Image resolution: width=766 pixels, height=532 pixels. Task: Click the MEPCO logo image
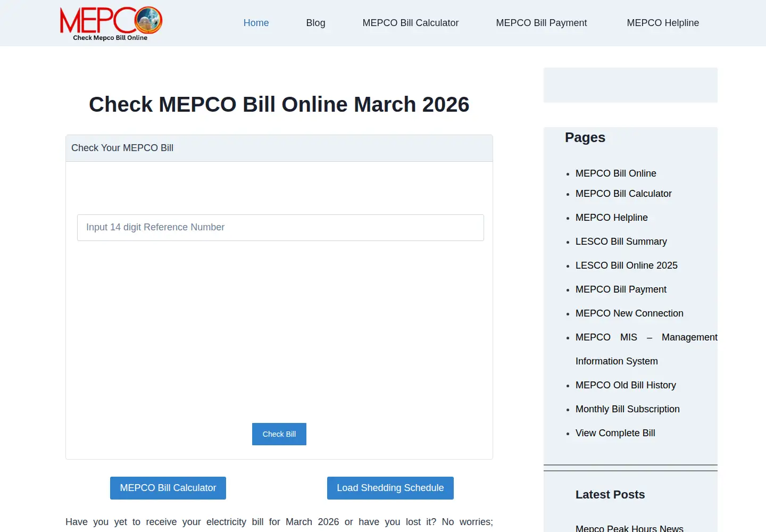tap(111, 23)
